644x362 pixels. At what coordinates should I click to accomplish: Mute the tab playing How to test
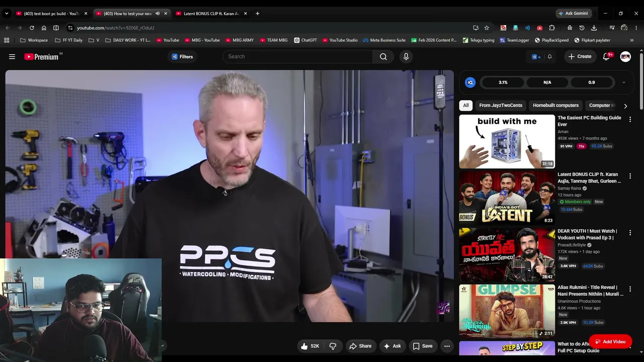point(157,14)
